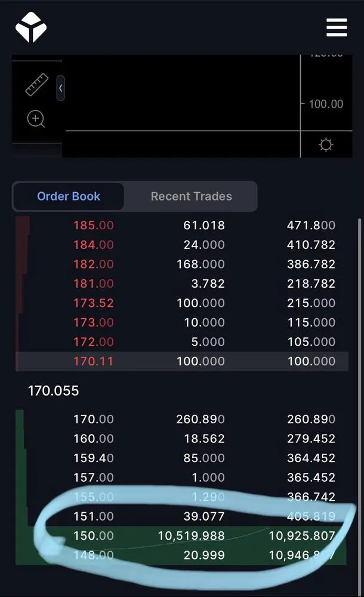The image size is (364, 597).
Task: Select the lowest ask price 170.11
Action: tap(94, 361)
